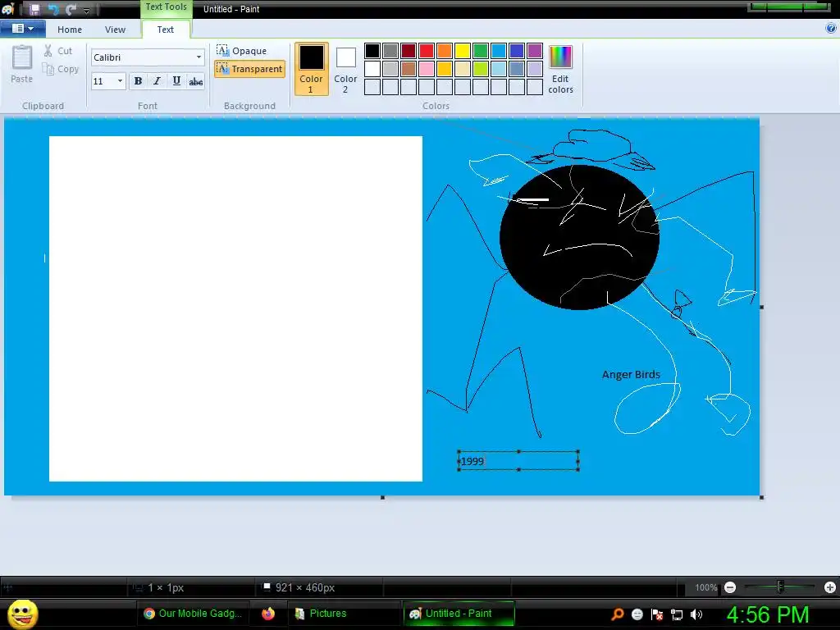Click the Anger Birds text on canvas

[x=631, y=374]
